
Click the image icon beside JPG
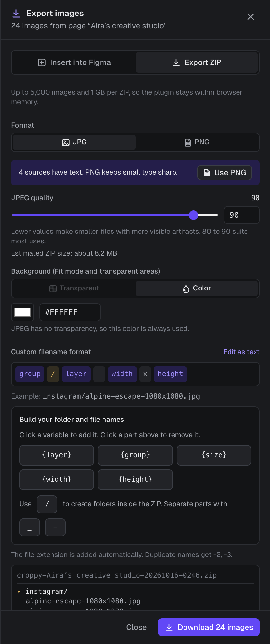pos(66,142)
